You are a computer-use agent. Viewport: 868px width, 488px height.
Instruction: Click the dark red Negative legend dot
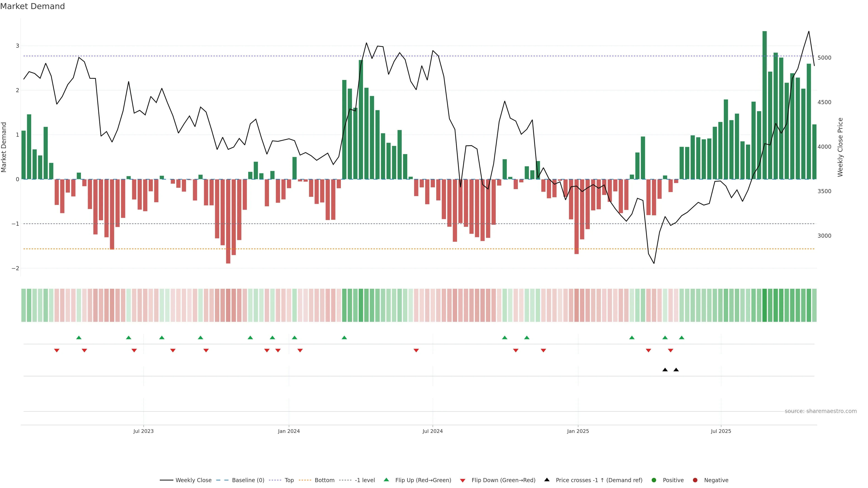(695, 480)
